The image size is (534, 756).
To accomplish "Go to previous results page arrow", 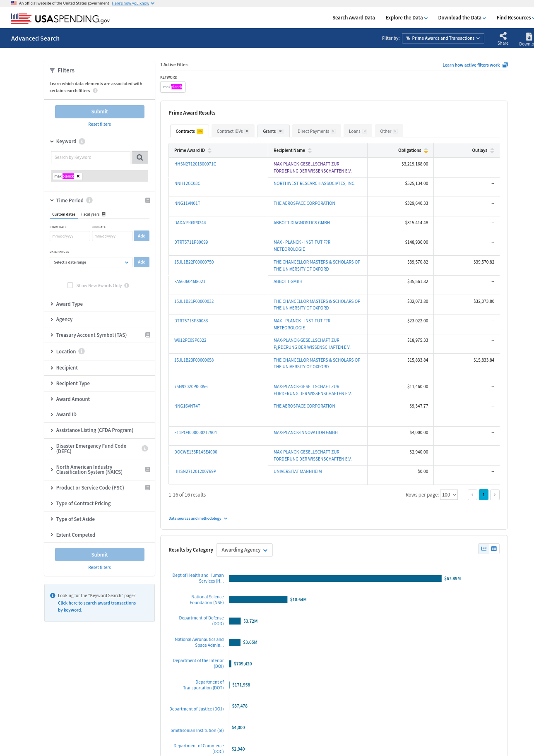I will 472,495.
